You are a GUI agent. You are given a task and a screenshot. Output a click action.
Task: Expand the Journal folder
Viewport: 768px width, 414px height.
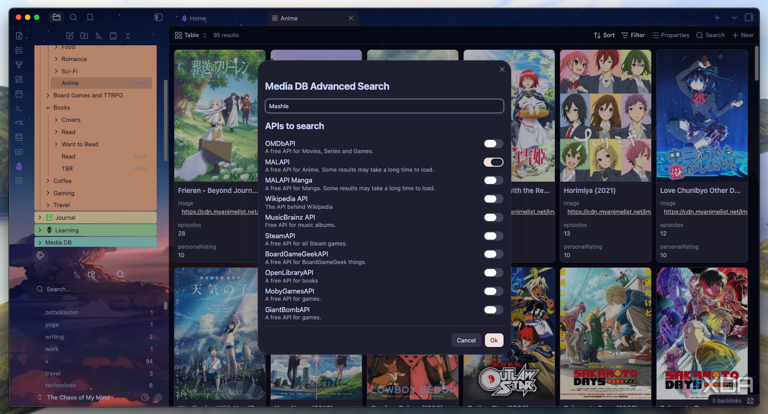[40, 218]
